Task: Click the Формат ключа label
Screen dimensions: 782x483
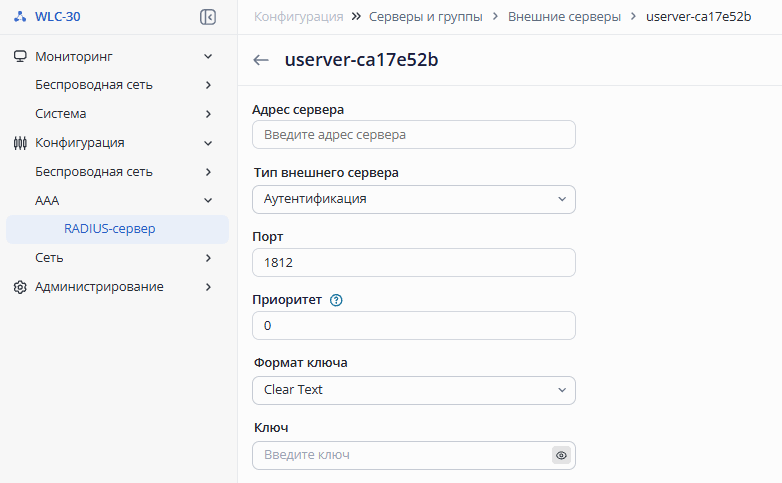Action: (x=301, y=363)
